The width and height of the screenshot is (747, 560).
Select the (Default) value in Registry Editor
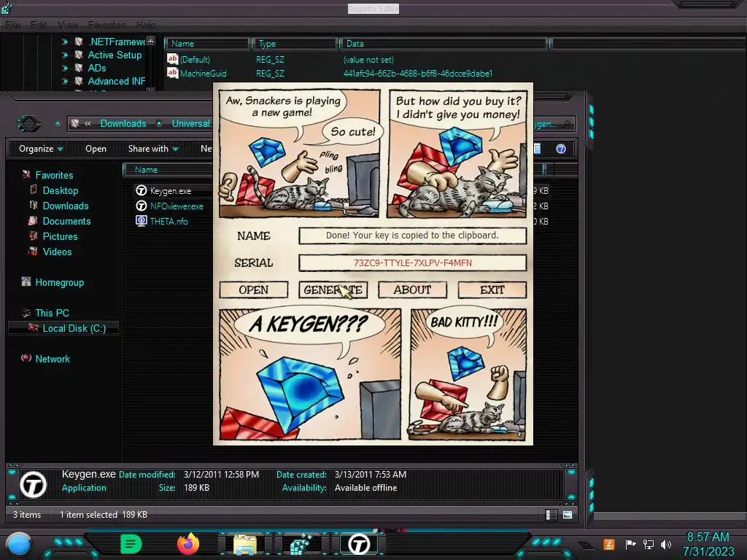pyautogui.click(x=195, y=60)
